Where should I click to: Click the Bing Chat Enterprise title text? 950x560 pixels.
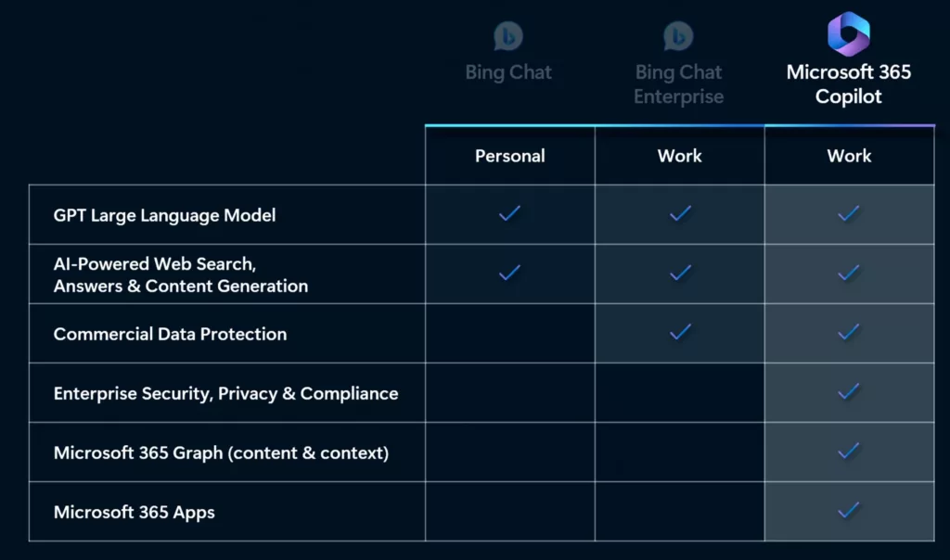(x=678, y=84)
